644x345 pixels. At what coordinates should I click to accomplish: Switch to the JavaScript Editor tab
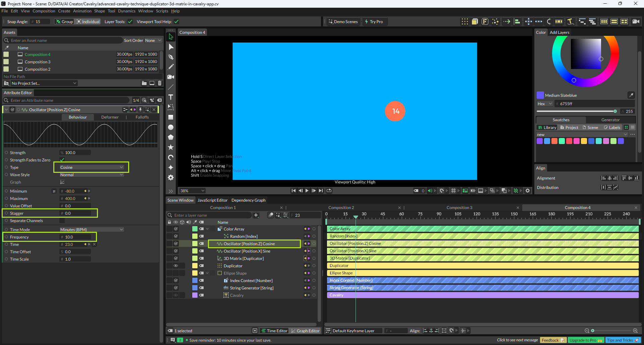[212, 200]
